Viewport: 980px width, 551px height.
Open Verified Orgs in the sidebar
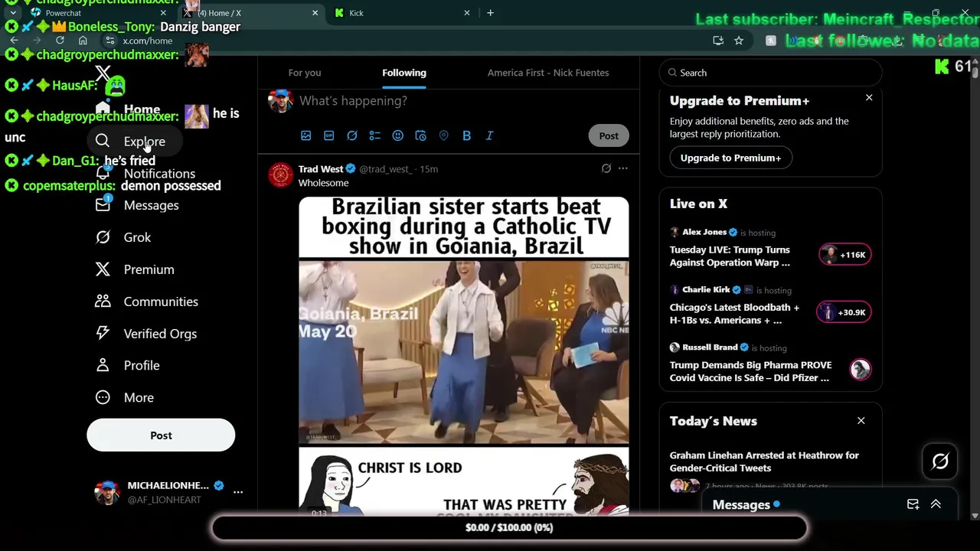pos(145,334)
